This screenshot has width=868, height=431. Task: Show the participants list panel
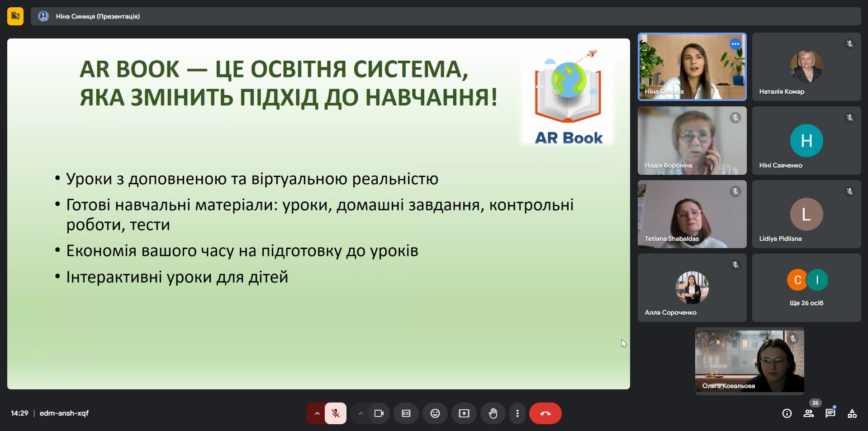coord(809,413)
